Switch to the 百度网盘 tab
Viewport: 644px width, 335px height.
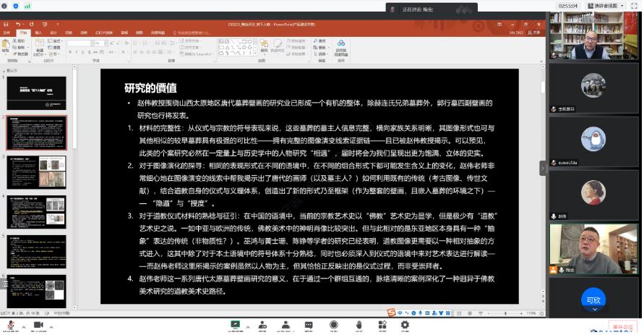pyautogui.click(x=158, y=33)
